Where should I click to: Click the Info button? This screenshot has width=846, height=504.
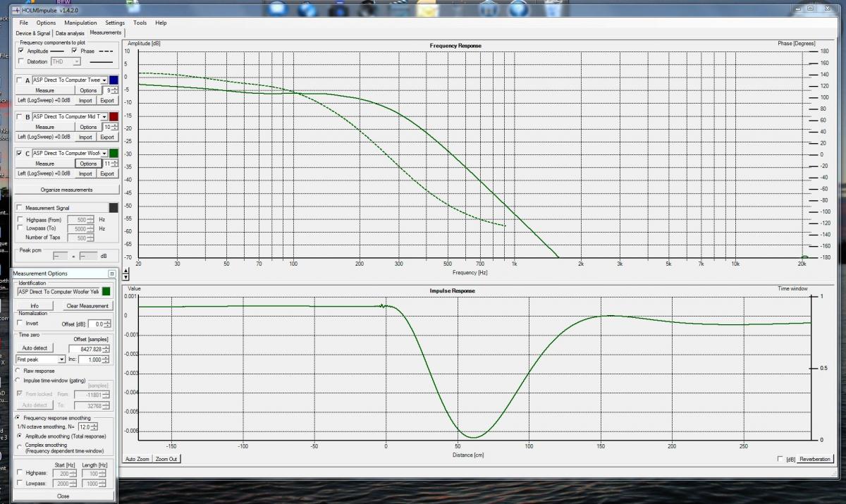click(x=35, y=306)
